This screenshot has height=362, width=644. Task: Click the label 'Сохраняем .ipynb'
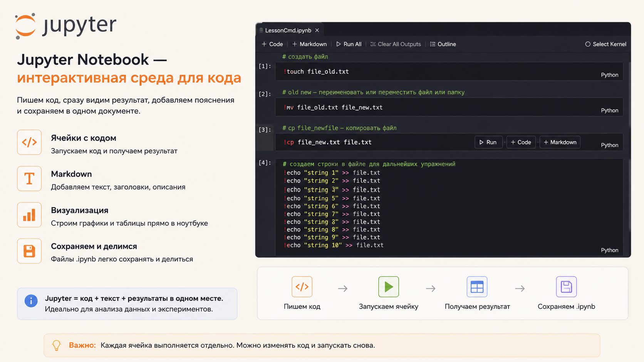566,307
